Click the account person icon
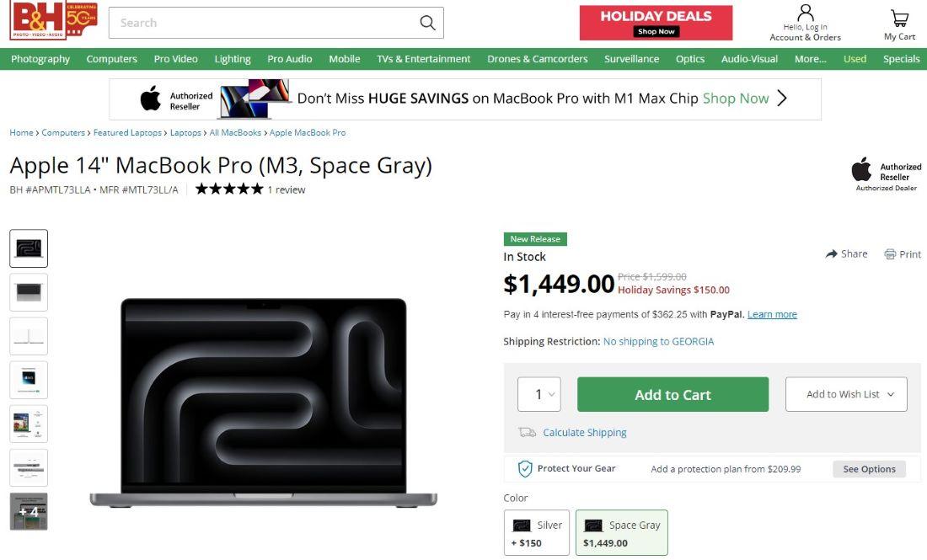The width and height of the screenshot is (927, 560). 805,13
